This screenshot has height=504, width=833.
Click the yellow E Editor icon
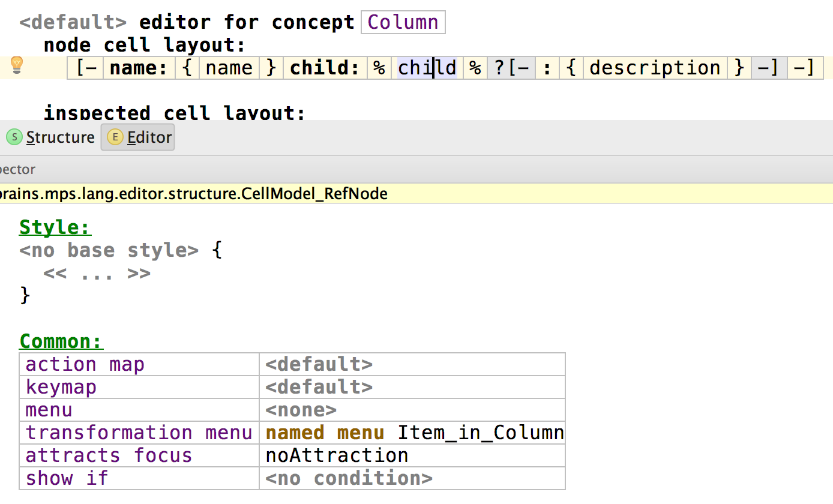[114, 137]
